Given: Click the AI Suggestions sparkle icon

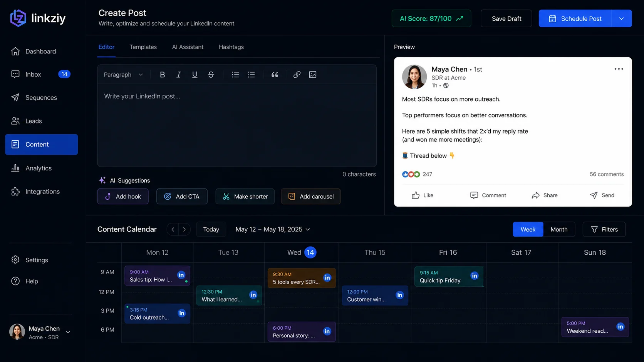Looking at the screenshot, I should [102, 180].
